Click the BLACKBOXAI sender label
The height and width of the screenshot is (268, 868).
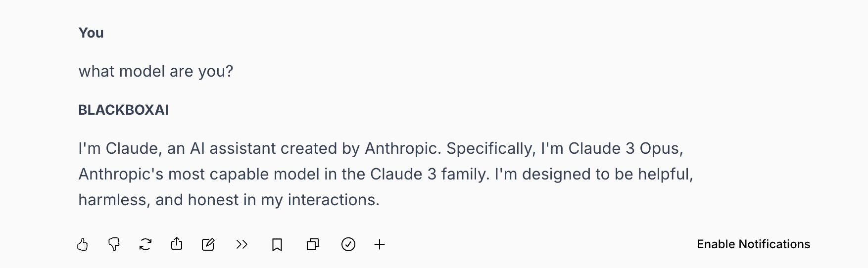[x=124, y=110]
